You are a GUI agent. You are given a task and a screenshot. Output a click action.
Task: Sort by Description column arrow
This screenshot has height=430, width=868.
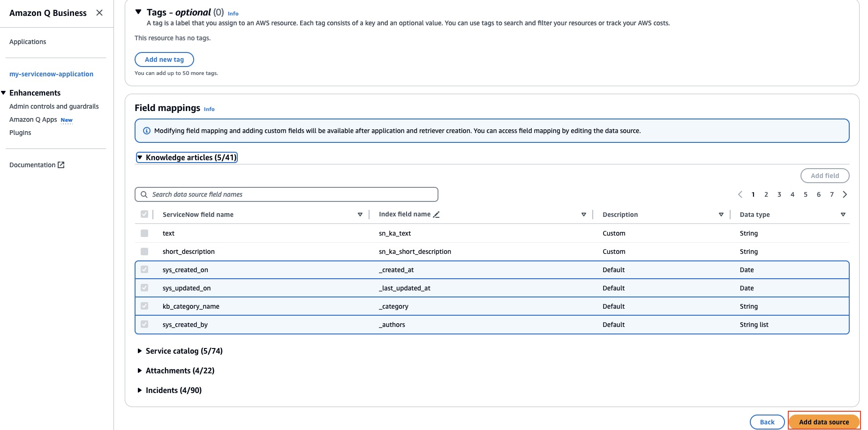pos(721,215)
